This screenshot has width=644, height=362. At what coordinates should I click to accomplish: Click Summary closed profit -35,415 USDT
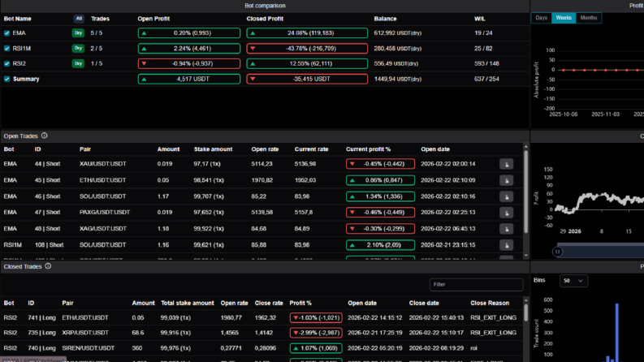pos(307,79)
